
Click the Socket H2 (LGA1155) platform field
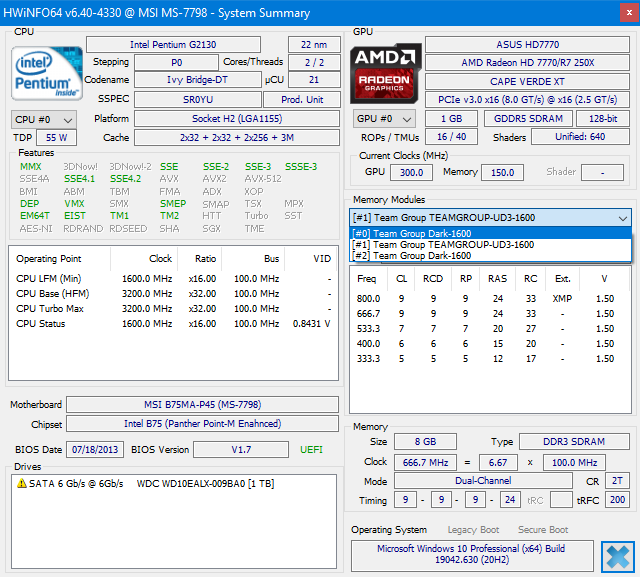coord(237,119)
